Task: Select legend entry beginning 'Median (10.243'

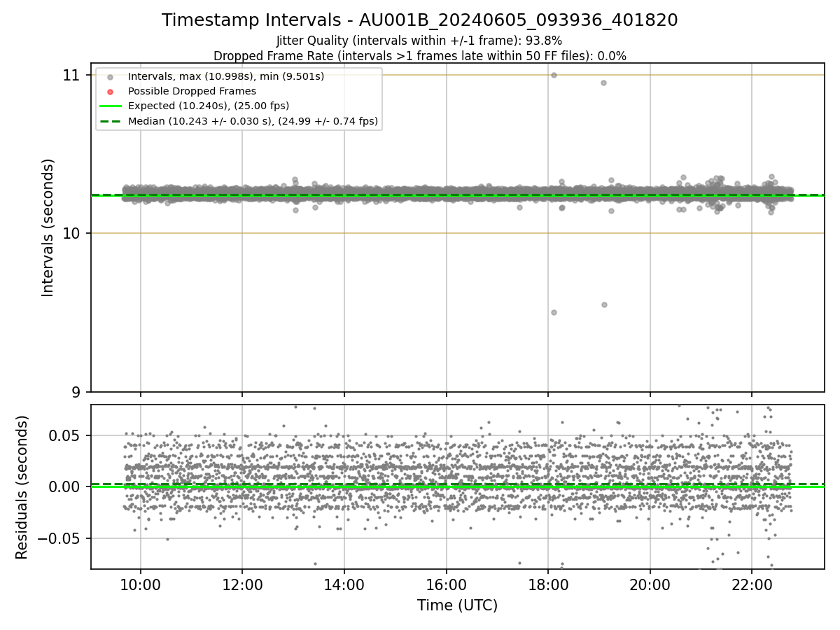Action: [x=253, y=121]
